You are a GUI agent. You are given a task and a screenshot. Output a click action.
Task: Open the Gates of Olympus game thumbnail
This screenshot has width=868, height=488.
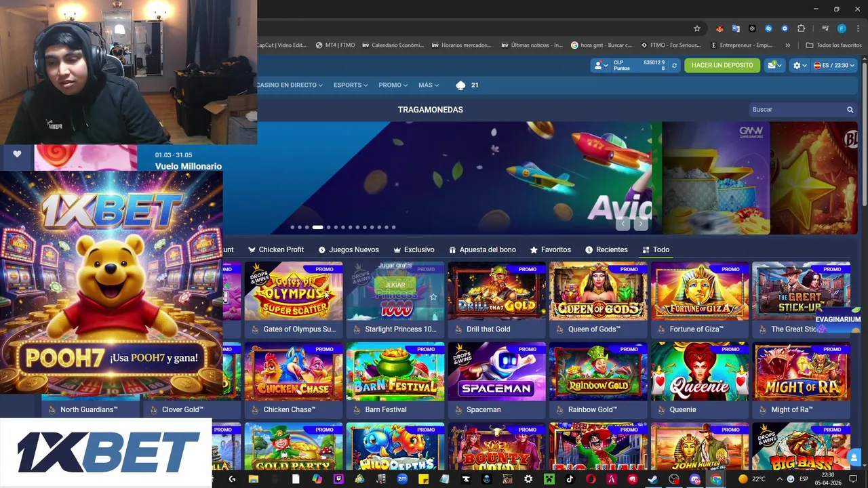click(294, 291)
